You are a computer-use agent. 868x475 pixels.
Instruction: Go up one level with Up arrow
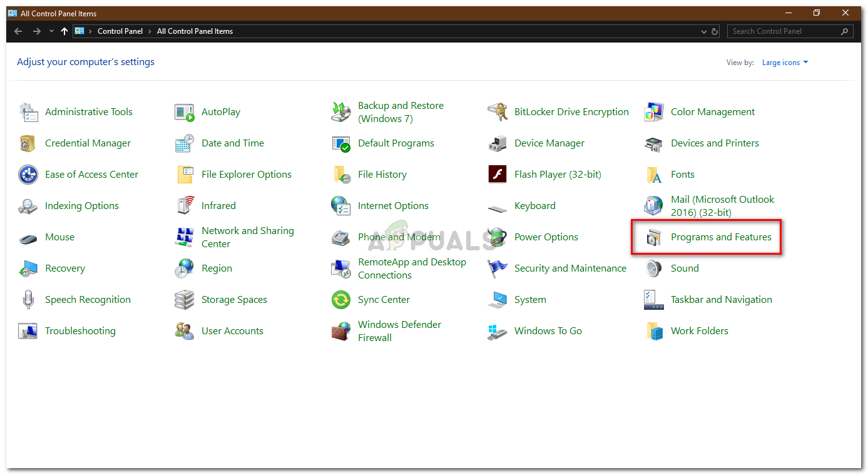(x=64, y=31)
